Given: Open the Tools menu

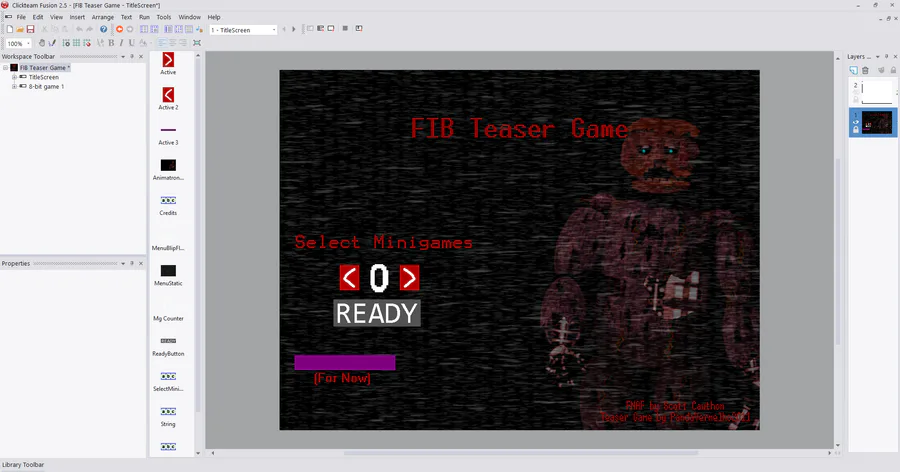Looking at the screenshot, I should pyautogui.click(x=164, y=17).
